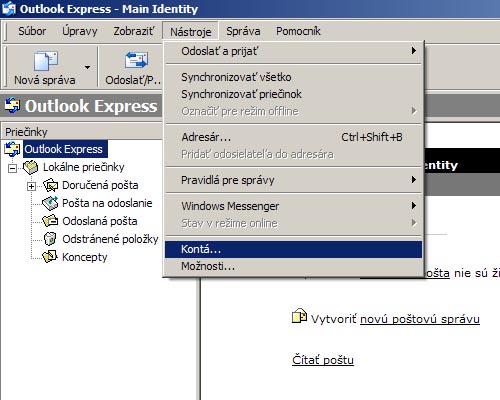The height and width of the screenshot is (400, 500).
Task: Collapse the Lokálne priečinky tree node
Action: click(12, 168)
